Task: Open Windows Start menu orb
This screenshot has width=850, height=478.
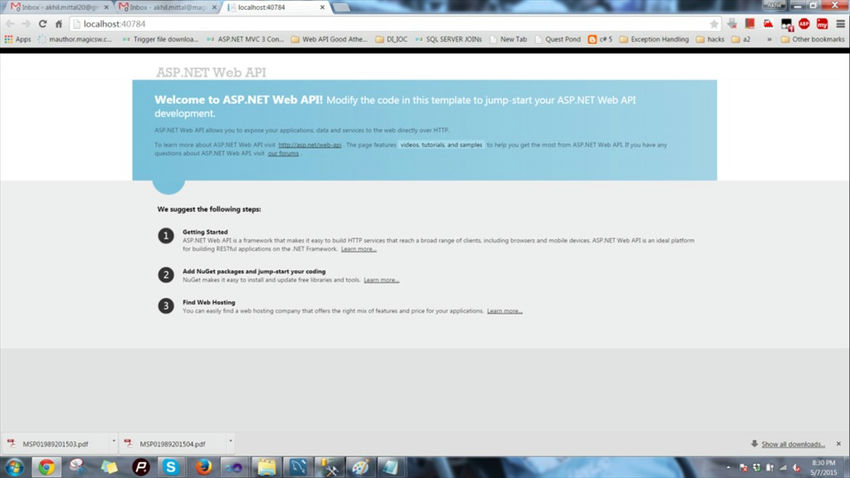Action: pyautogui.click(x=15, y=467)
